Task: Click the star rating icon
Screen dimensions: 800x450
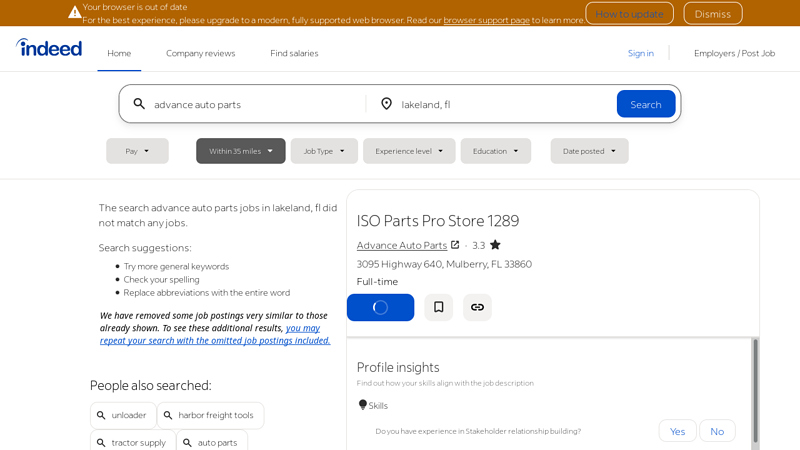Action: (x=495, y=245)
